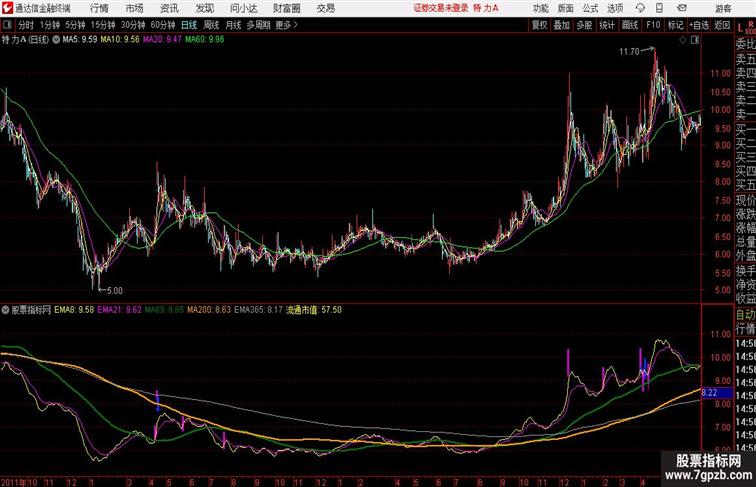This screenshot has width=756, height=487.
Task: Open the 公式 menu
Action: pos(590,8)
